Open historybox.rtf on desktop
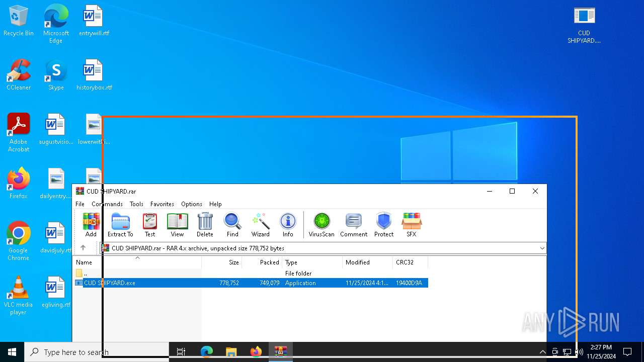The width and height of the screenshot is (644, 362). pos(94,75)
